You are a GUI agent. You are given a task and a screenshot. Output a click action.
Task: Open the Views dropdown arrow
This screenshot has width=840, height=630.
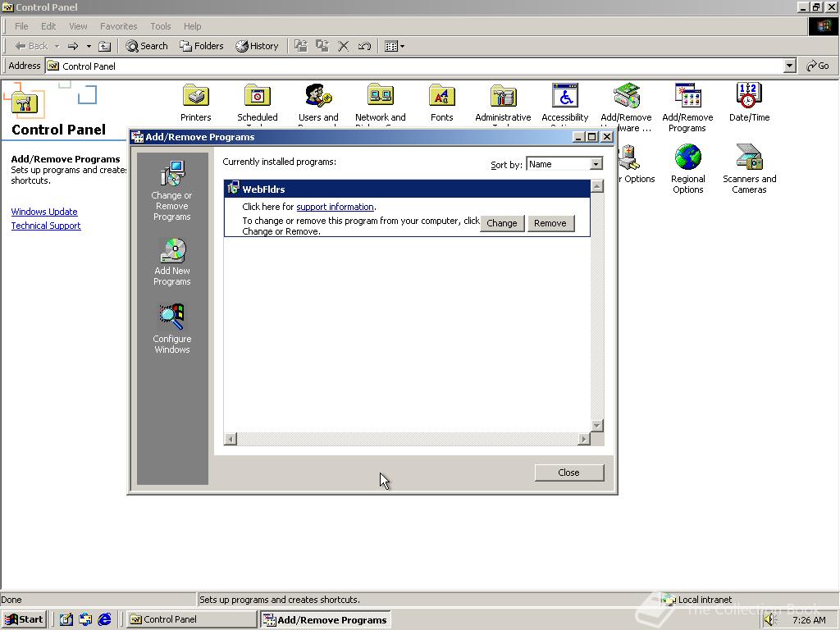click(x=403, y=46)
